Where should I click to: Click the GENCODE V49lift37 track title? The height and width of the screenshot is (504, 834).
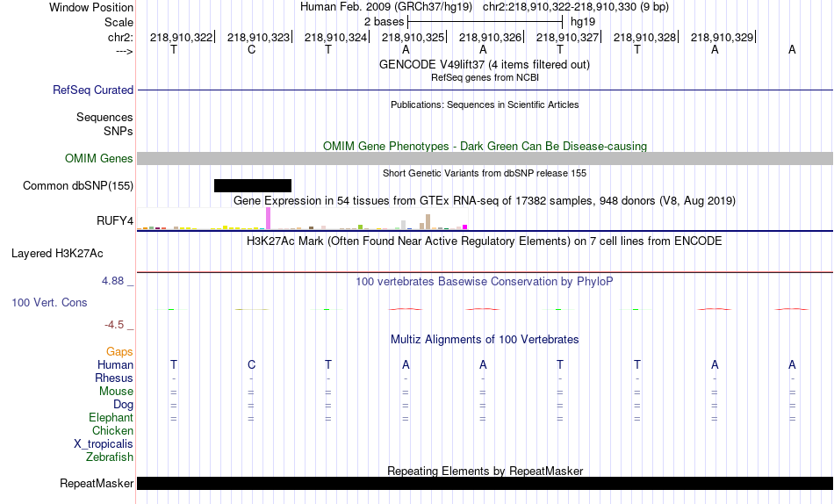(485, 64)
